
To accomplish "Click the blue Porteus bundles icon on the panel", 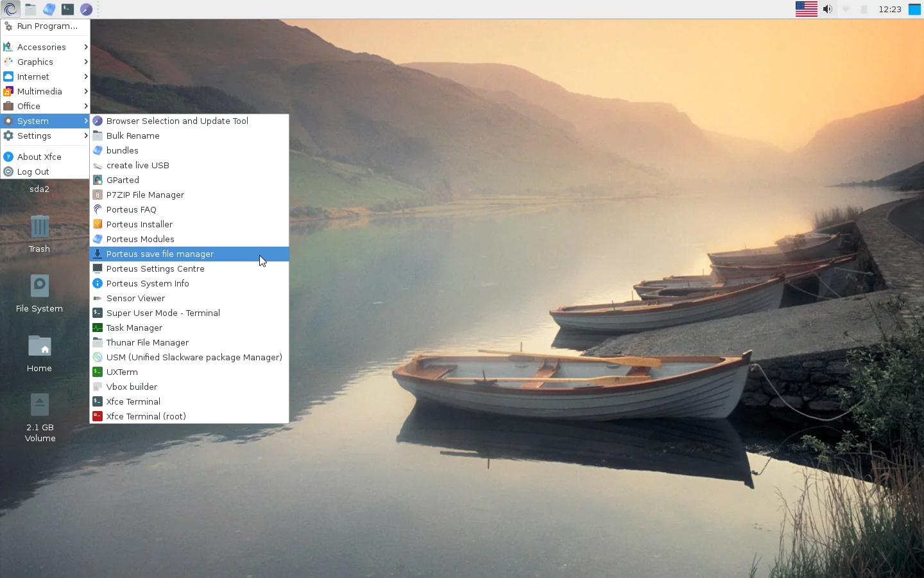I will click(x=49, y=9).
